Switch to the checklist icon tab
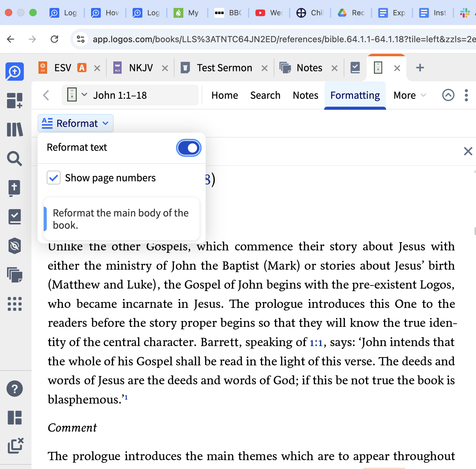 click(355, 68)
